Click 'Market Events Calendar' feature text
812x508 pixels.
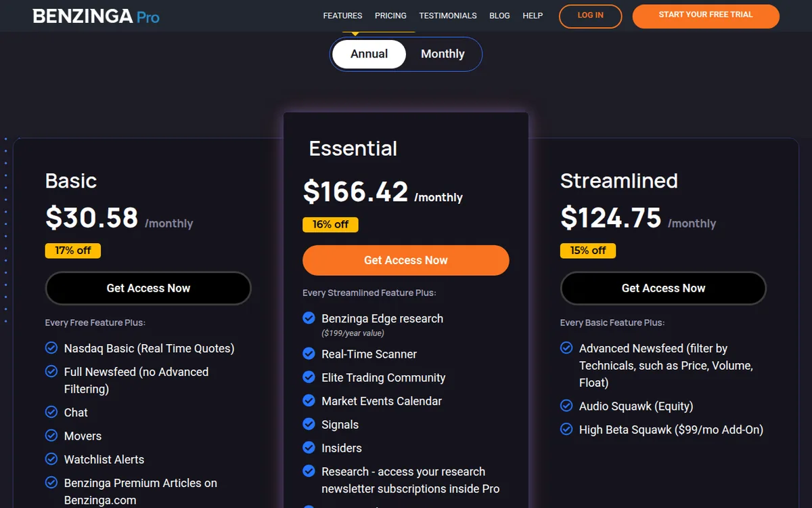click(x=382, y=401)
